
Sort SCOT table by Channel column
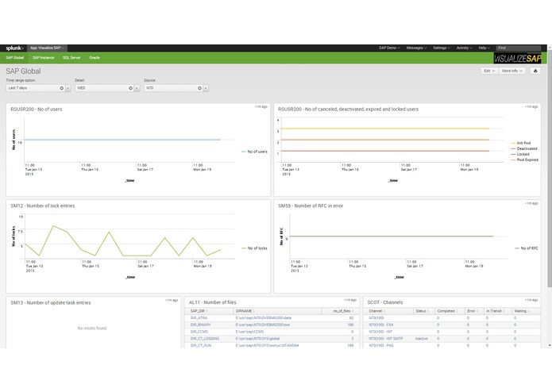coord(376,311)
